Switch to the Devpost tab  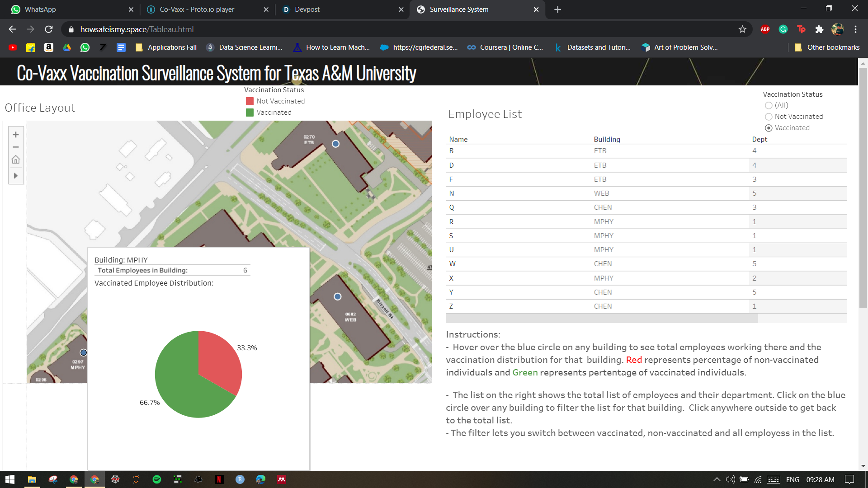tap(307, 9)
